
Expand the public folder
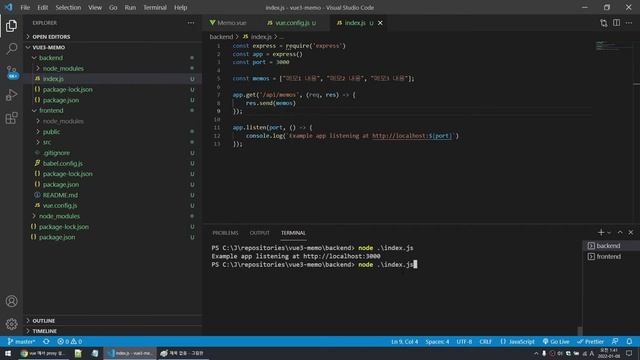112,132
